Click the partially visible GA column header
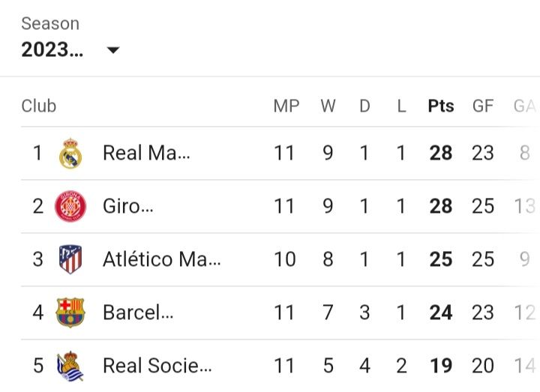This screenshot has width=540, height=392. [525, 106]
